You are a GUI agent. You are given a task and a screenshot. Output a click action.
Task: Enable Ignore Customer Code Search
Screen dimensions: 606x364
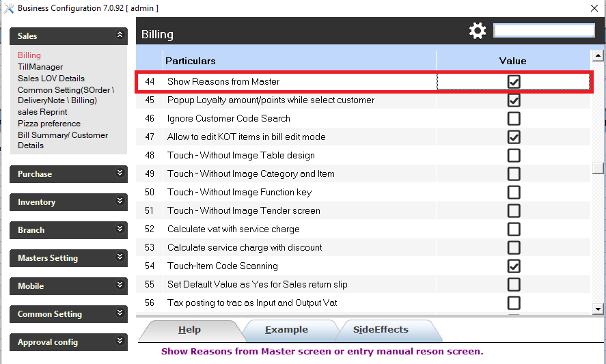(x=514, y=119)
